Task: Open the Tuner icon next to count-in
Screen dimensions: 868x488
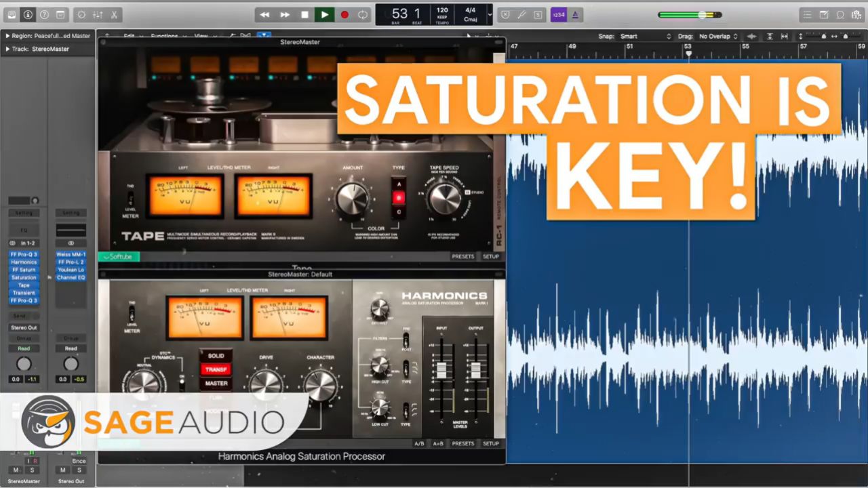Action: pos(521,14)
